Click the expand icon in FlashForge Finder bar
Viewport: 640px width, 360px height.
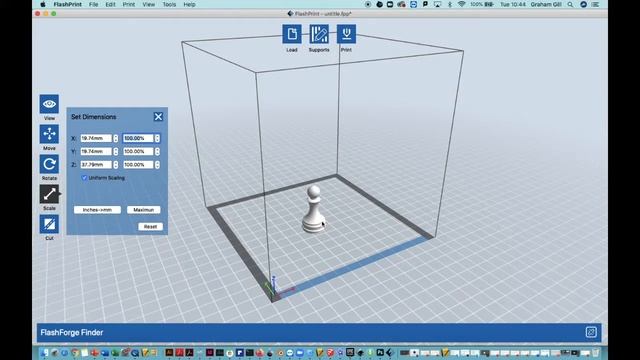[591, 332]
